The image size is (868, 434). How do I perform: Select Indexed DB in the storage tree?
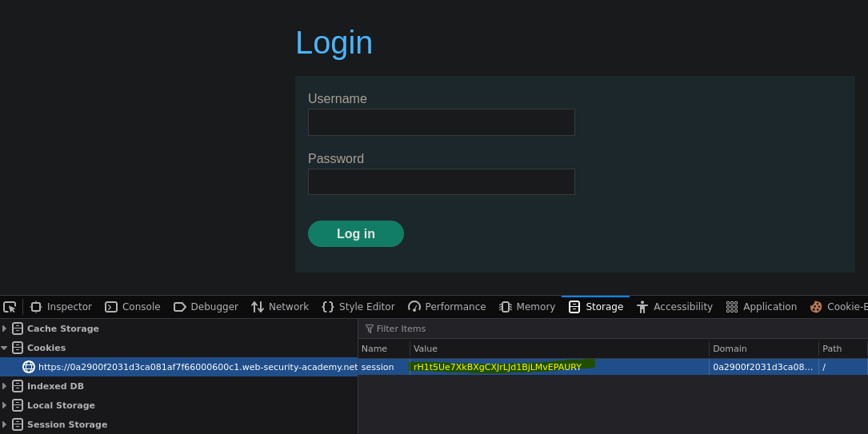click(55, 386)
